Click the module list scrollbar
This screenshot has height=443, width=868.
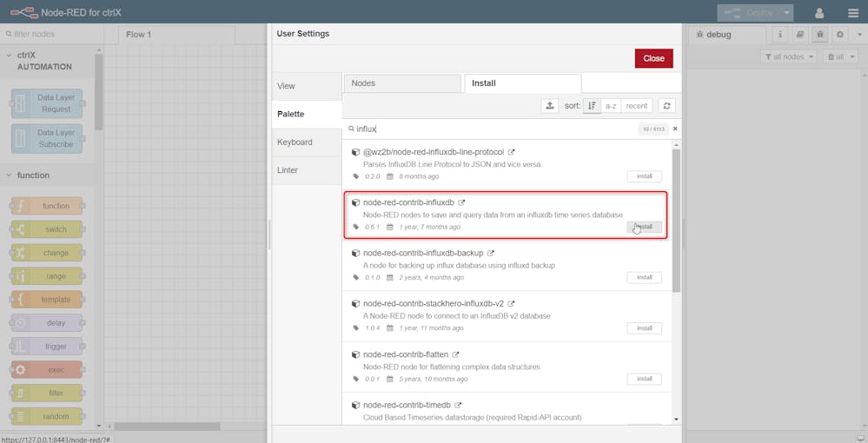[x=676, y=221]
